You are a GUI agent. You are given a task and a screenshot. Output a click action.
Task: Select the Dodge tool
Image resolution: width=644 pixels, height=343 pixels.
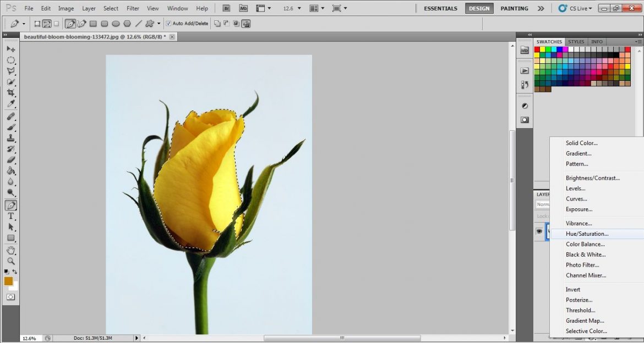click(10, 192)
